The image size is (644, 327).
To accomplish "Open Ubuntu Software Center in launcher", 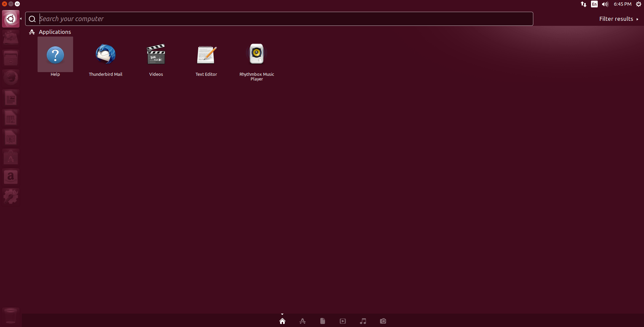I will (x=11, y=157).
